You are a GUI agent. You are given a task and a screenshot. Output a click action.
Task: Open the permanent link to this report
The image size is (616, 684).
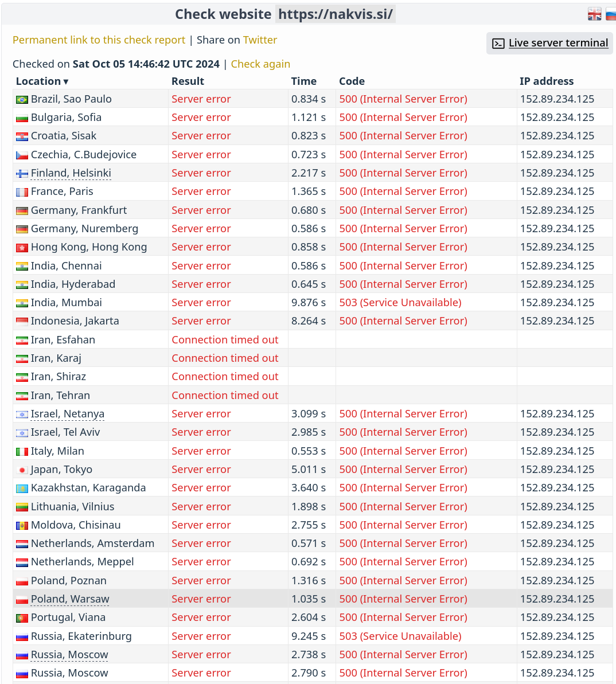99,40
